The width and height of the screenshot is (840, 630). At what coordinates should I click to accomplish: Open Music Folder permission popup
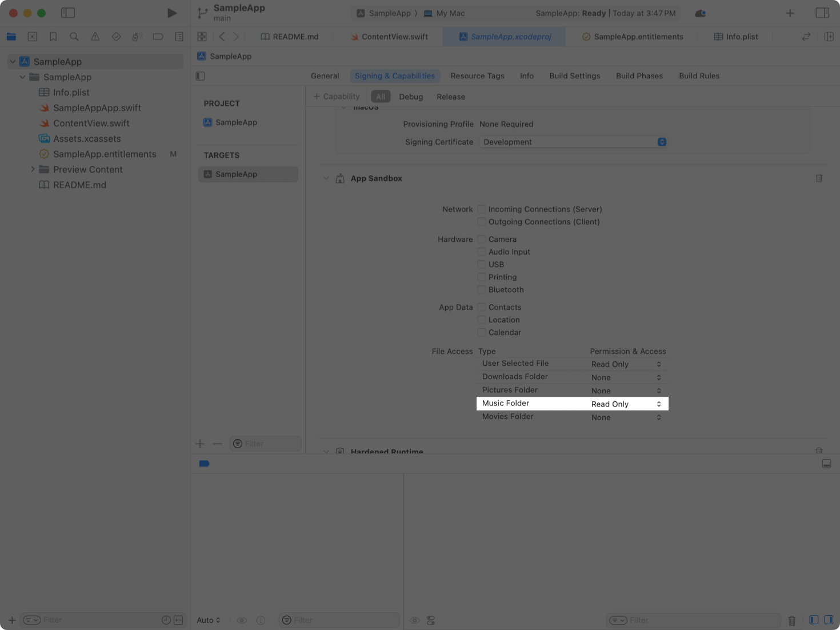pos(626,404)
